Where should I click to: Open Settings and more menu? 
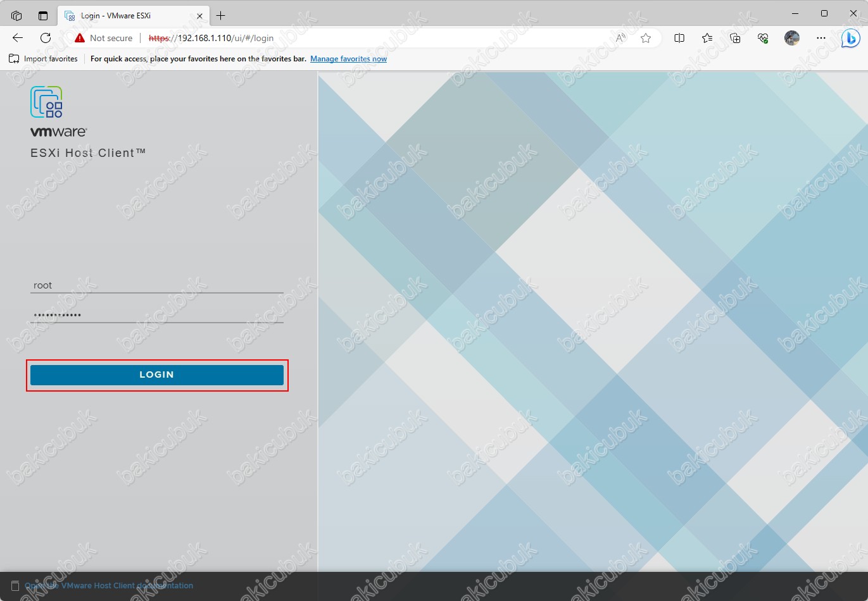(821, 38)
